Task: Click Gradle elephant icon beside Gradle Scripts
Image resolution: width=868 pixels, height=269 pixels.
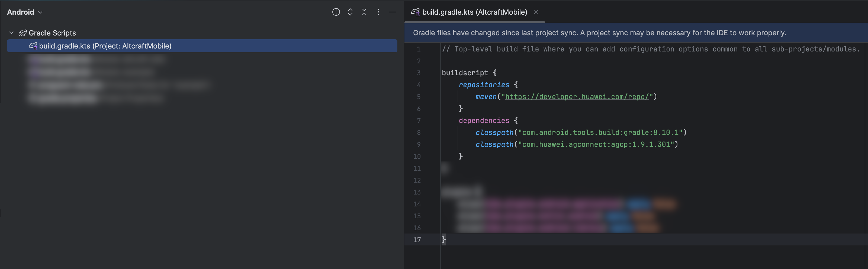Action: click(22, 33)
